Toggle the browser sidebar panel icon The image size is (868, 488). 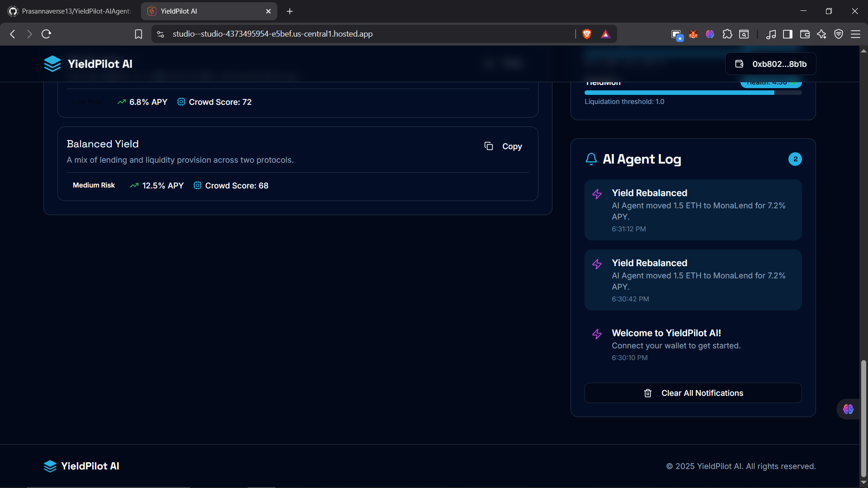pyautogui.click(x=788, y=34)
